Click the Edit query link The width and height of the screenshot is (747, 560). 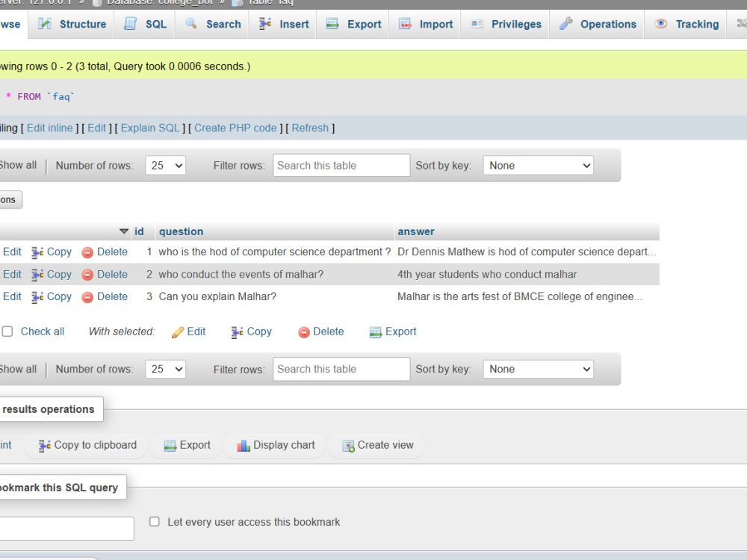tap(96, 128)
